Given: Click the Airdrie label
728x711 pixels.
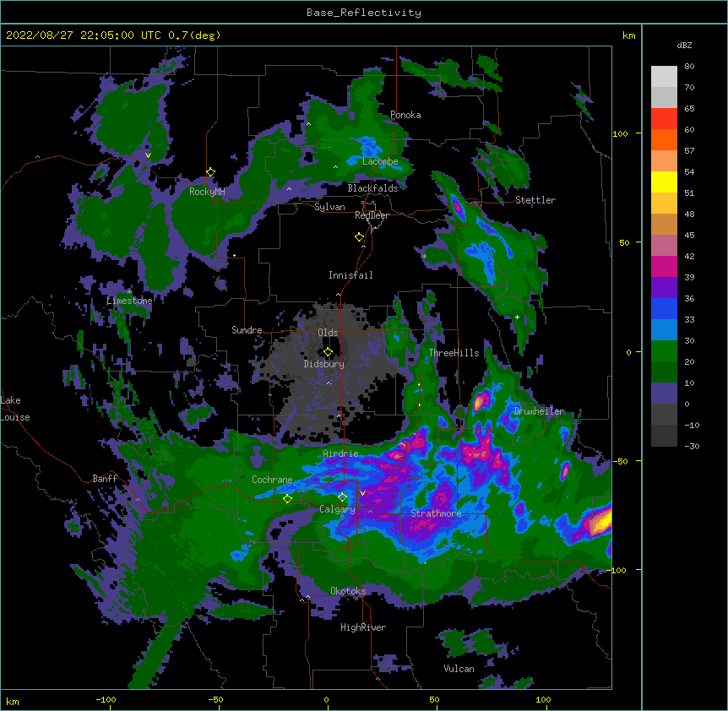Looking at the screenshot, I should click(341, 453).
